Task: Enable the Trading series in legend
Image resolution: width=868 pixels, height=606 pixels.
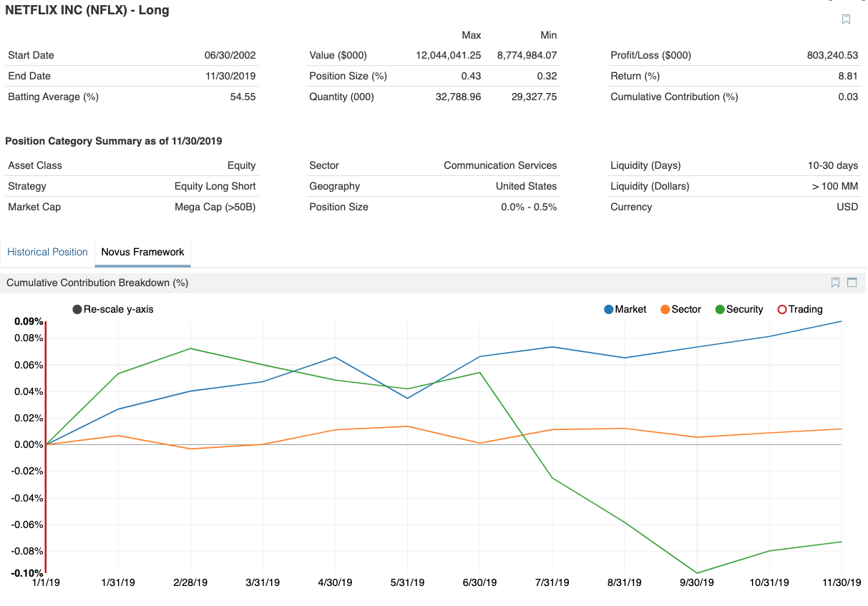Action: (x=800, y=309)
